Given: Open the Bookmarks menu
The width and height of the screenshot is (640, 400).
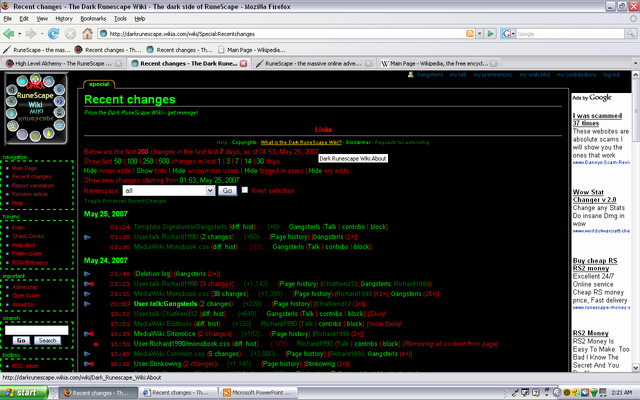Looking at the screenshot, I should [x=93, y=18].
